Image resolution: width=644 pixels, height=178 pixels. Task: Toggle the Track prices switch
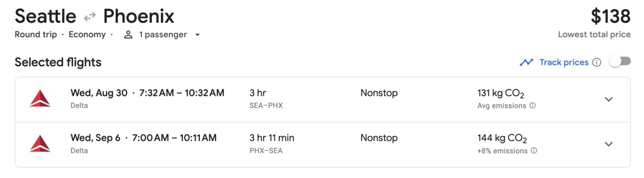click(x=620, y=62)
